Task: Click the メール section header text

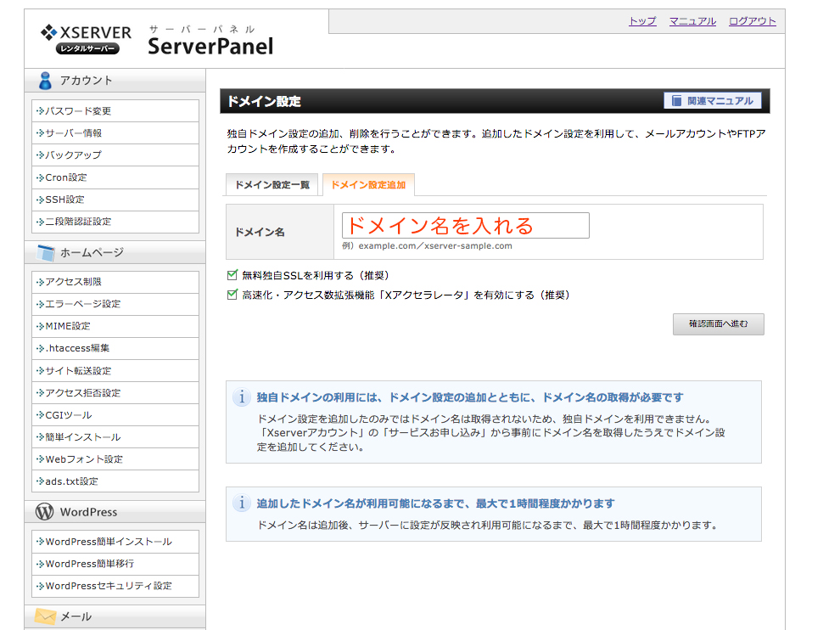Action: [76, 616]
